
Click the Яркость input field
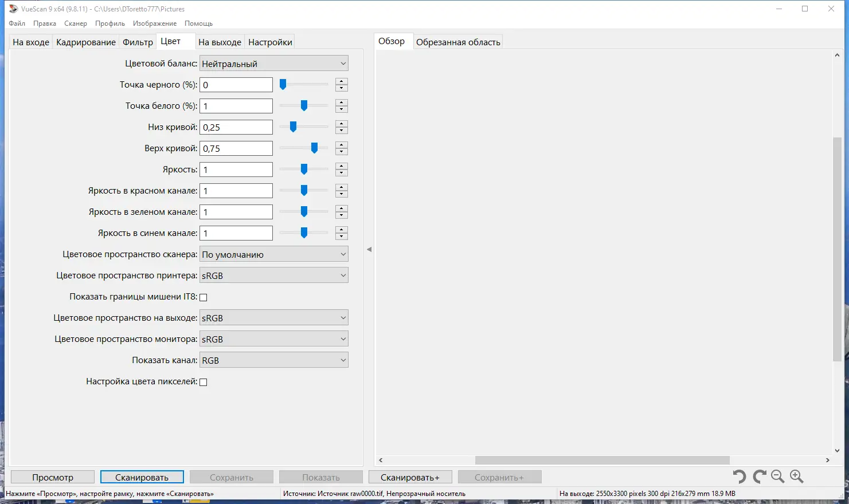pyautogui.click(x=236, y=170)
